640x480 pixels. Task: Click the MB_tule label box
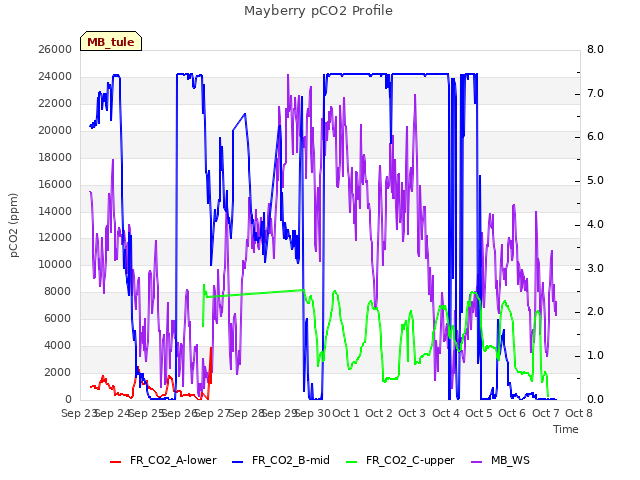(111, 41)
